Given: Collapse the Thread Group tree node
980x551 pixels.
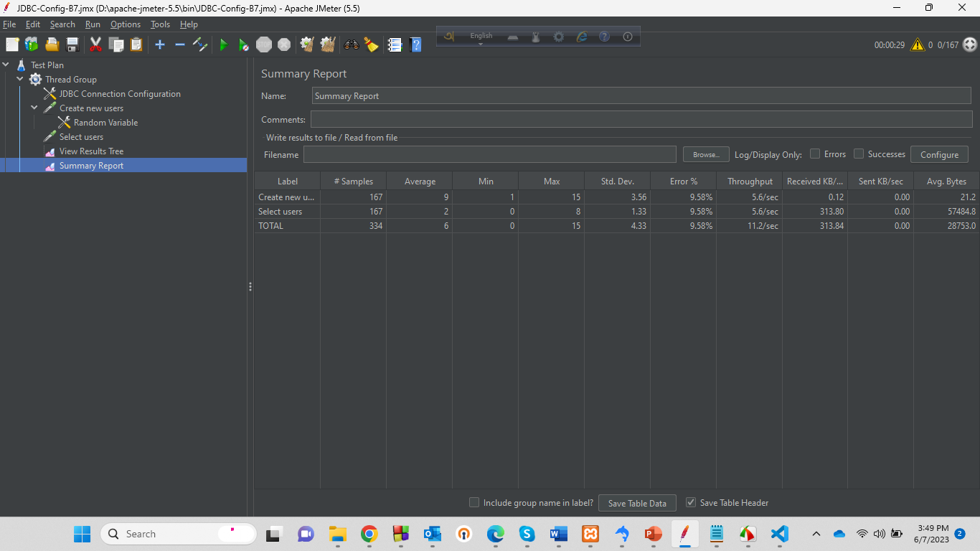Looking at the screenshot, I should (x=19, y=79).
